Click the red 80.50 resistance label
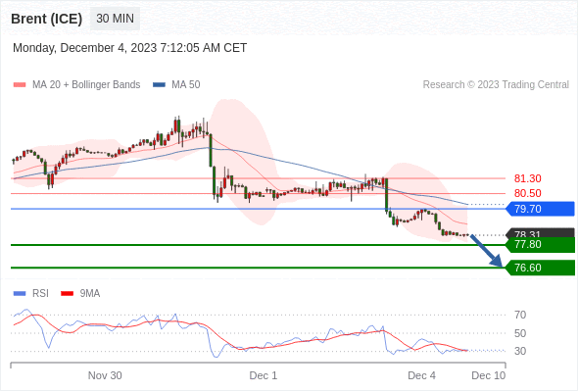 pyautogui.click(x=527, y=193)
